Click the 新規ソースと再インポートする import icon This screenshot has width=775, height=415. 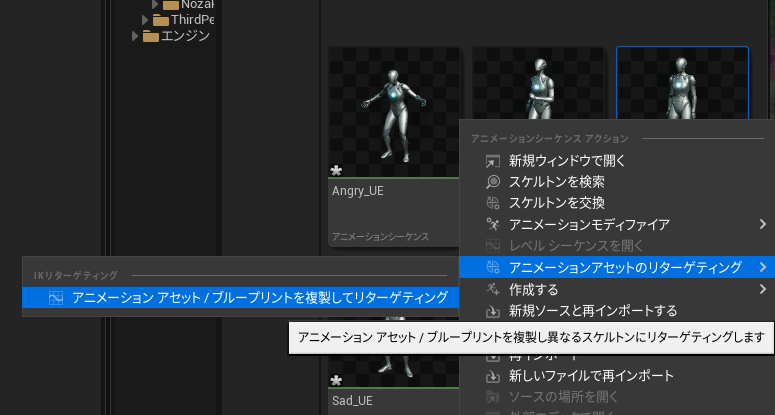point(492,310)
